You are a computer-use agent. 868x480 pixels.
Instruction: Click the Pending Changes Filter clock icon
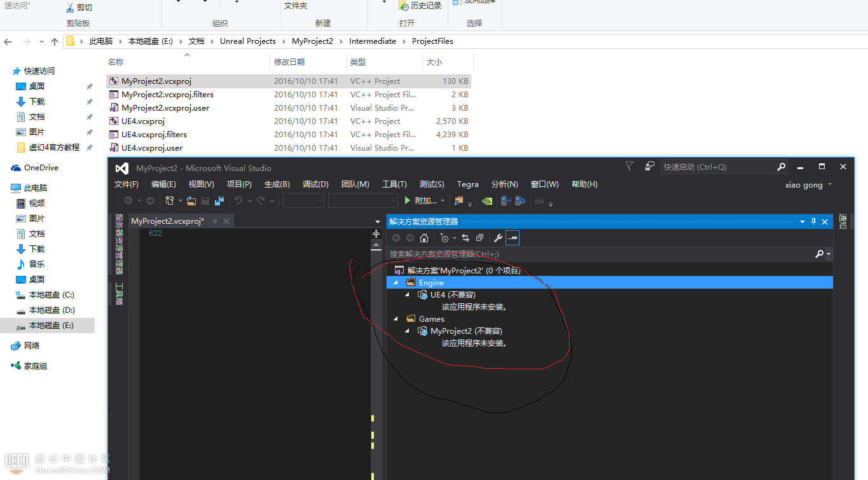444,238
